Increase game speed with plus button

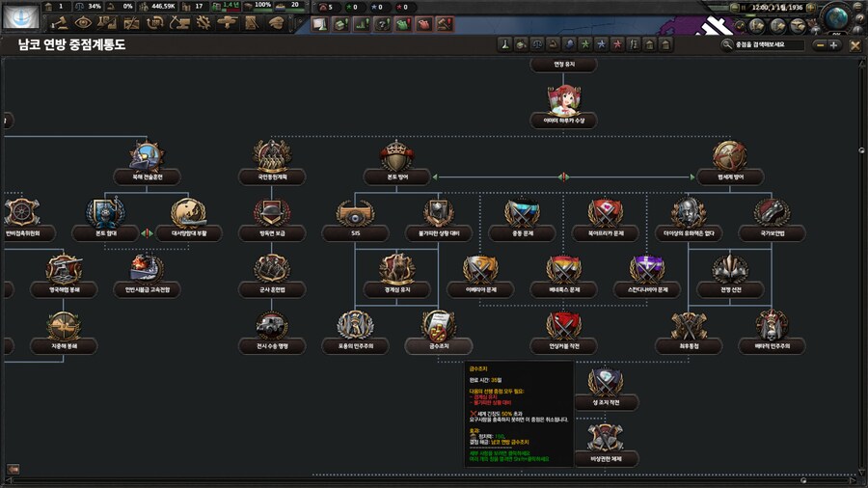tap(811, 8)
